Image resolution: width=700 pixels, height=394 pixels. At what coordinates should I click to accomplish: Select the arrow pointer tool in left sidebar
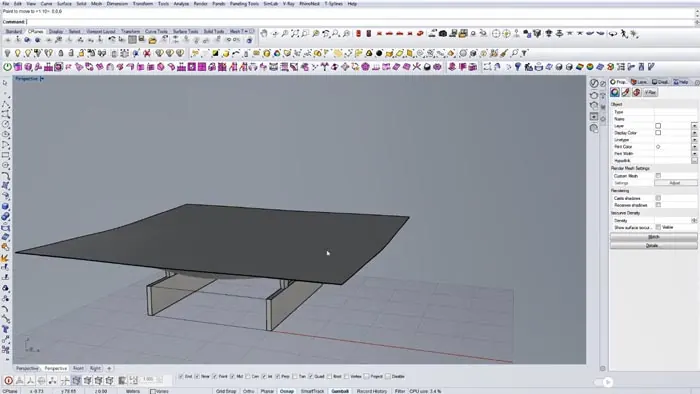(x=5, y=83)
